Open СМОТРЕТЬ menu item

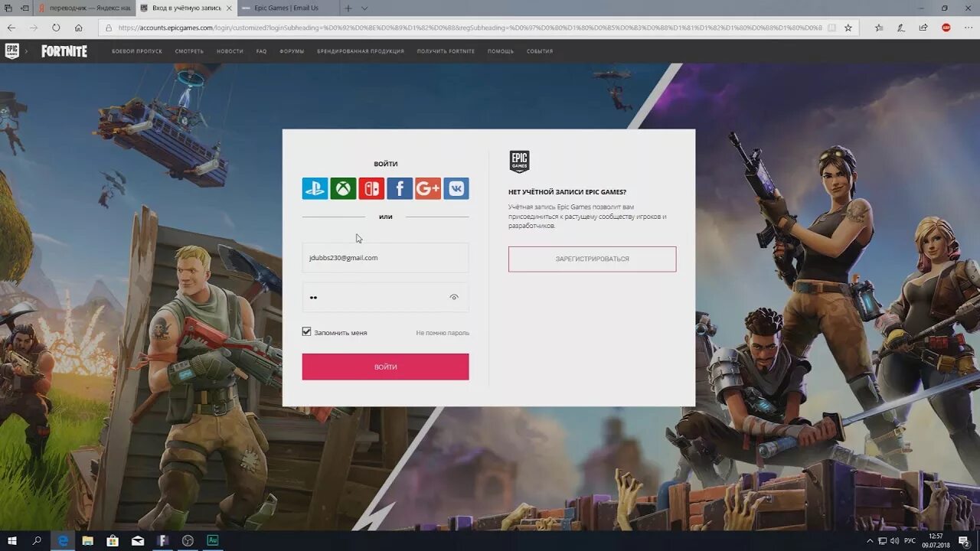pyautogui.click(x=189, y=51)
